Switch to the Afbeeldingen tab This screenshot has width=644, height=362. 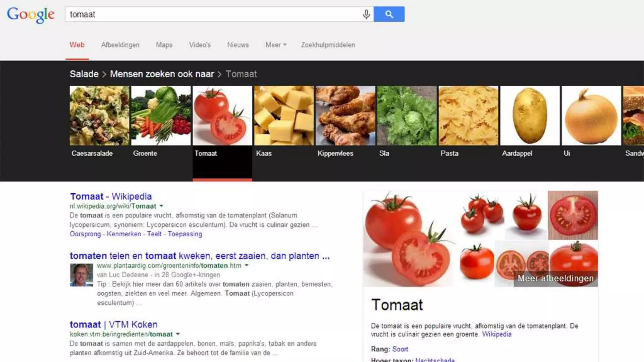point(120,45)
